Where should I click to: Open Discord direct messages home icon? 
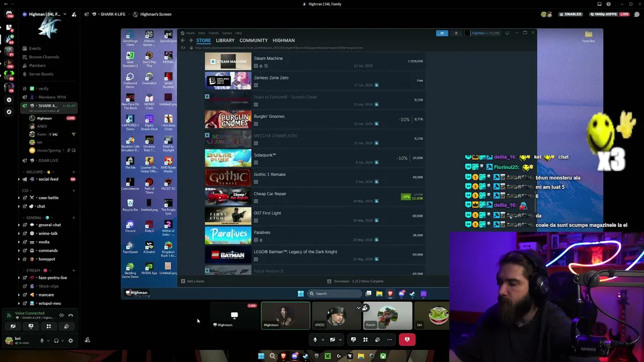coord(9,14)
